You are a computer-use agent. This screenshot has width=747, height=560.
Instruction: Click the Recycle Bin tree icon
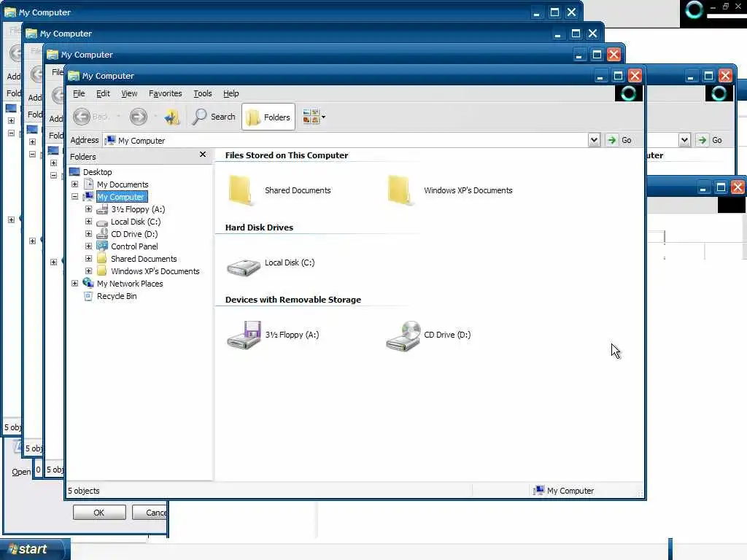[88, 296]
